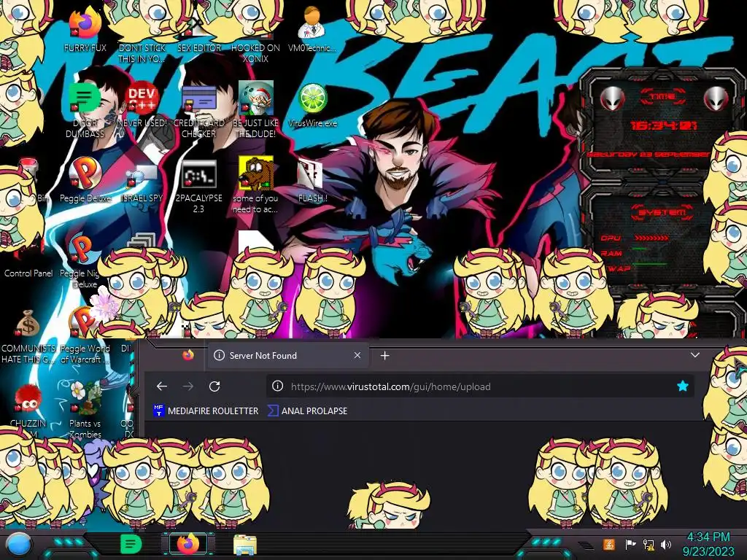This screenshot has width=747, height=560.
Task: Open the Peggle Deluxe shortcut
Action: tap(85, 174)
